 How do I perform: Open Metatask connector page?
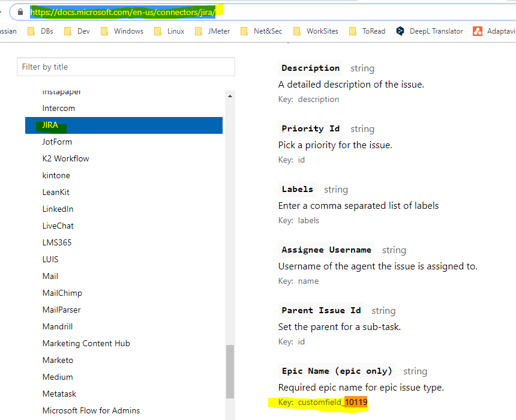click(59, 394)
